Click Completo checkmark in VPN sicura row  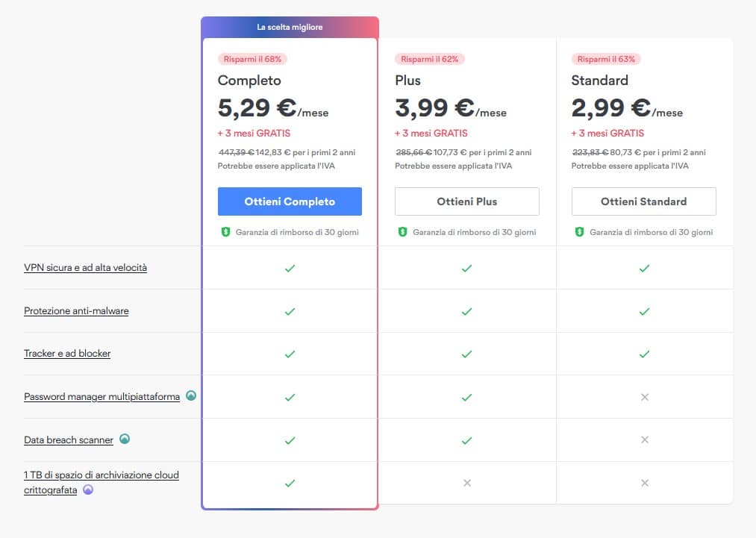pyautogui.click(x=290, y=268)
